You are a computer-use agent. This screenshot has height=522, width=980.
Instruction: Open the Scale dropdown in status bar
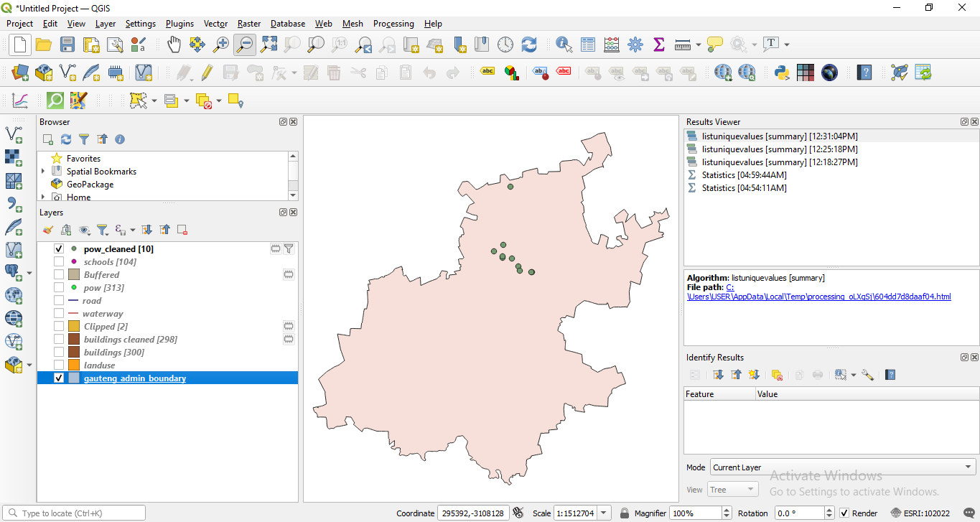coord(605,513)
